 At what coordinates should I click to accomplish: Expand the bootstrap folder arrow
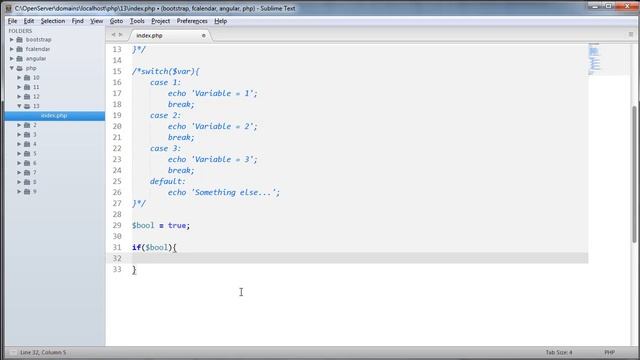tap(12, 40)
